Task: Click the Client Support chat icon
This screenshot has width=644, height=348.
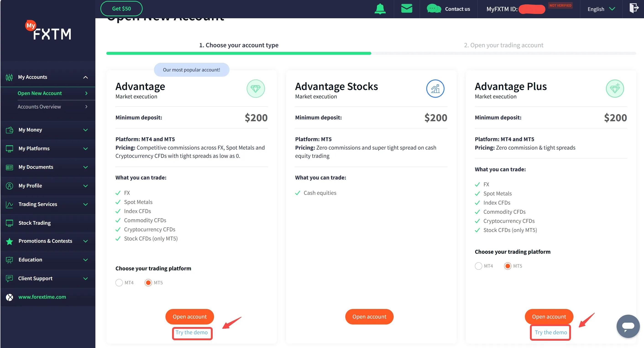Action: 10,278
